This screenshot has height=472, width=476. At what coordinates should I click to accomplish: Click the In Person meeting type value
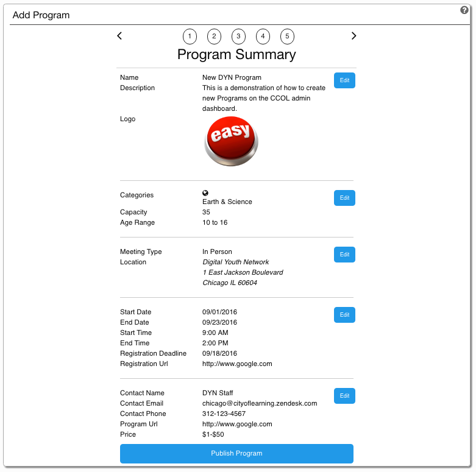tap(217, 252)
